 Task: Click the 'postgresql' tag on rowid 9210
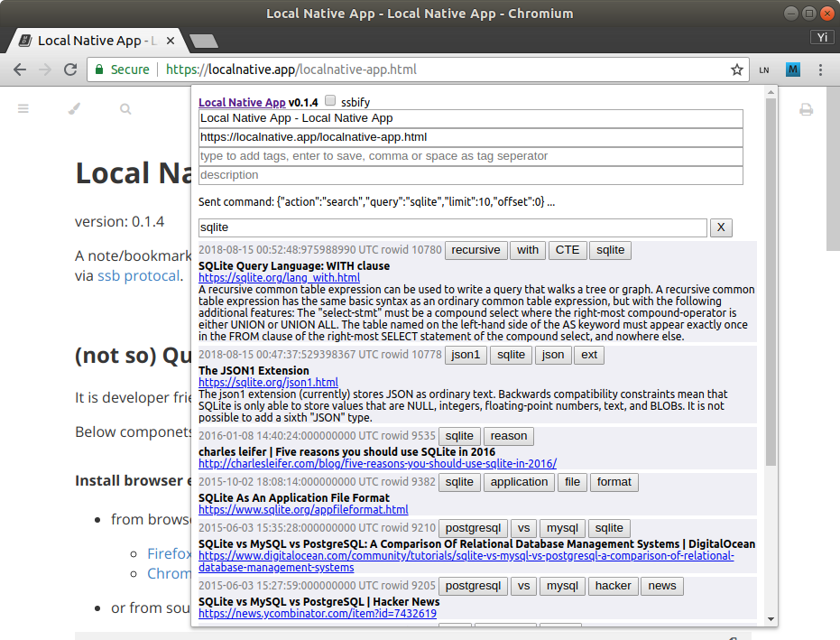[x=473, y=528]
